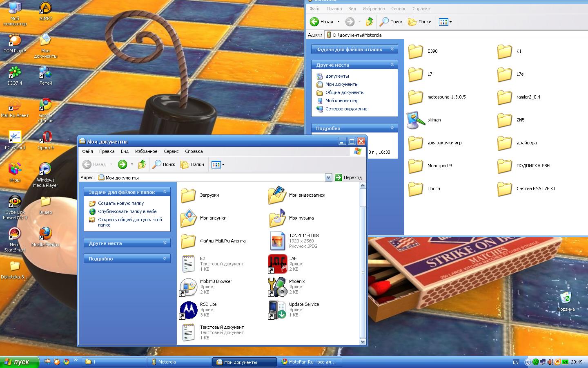Open the Избранное menu in Мои документы
This screenshot has height=368, width=588.
pyautogui.click(x=146, y=151)
